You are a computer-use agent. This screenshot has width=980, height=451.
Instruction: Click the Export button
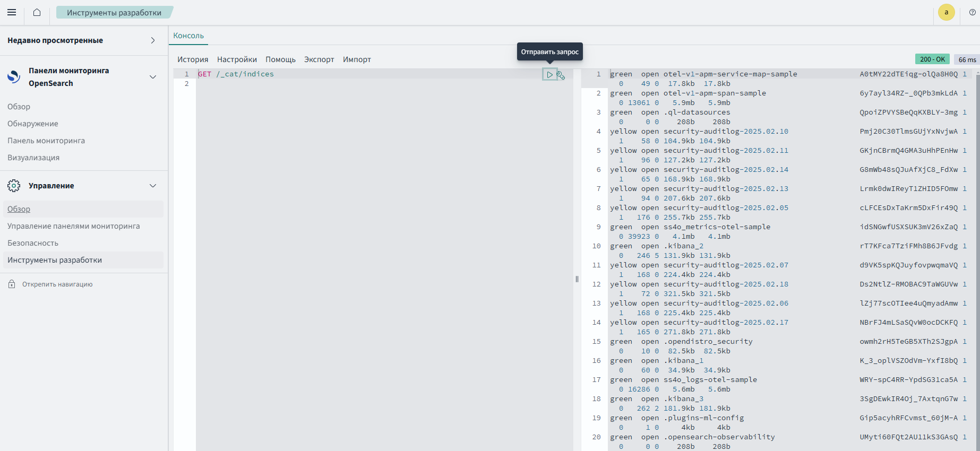click(319, 59)
